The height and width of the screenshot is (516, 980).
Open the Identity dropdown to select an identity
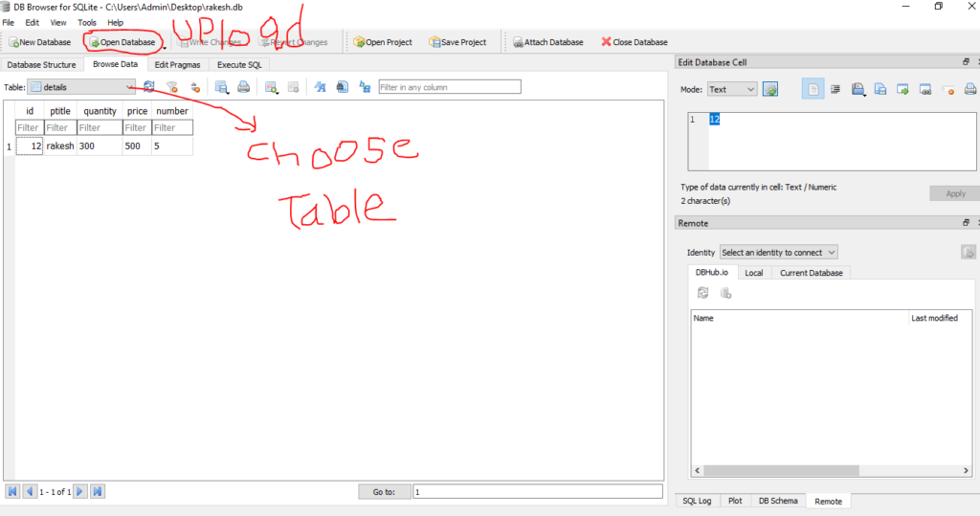778,252
